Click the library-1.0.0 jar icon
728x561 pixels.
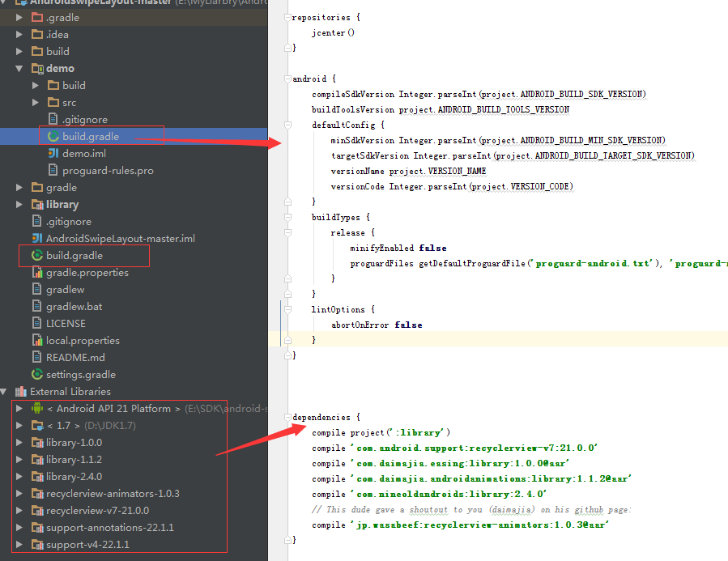pos(37,443)
